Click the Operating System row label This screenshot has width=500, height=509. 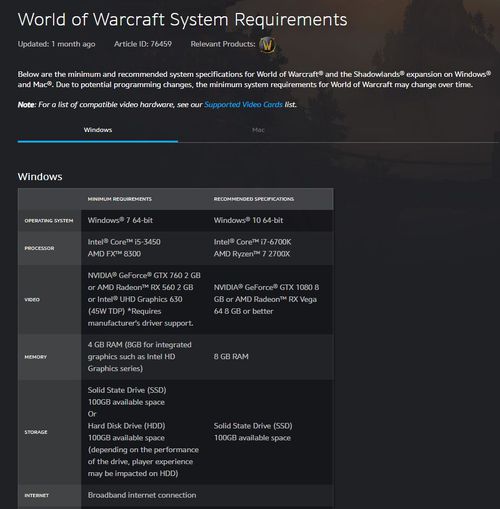tap(49, 221)
